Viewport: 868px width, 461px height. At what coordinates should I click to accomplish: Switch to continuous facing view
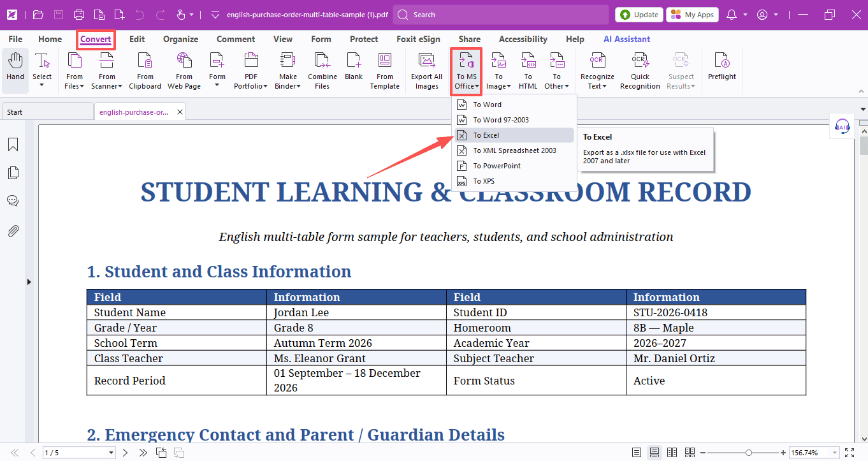point(690,453)
